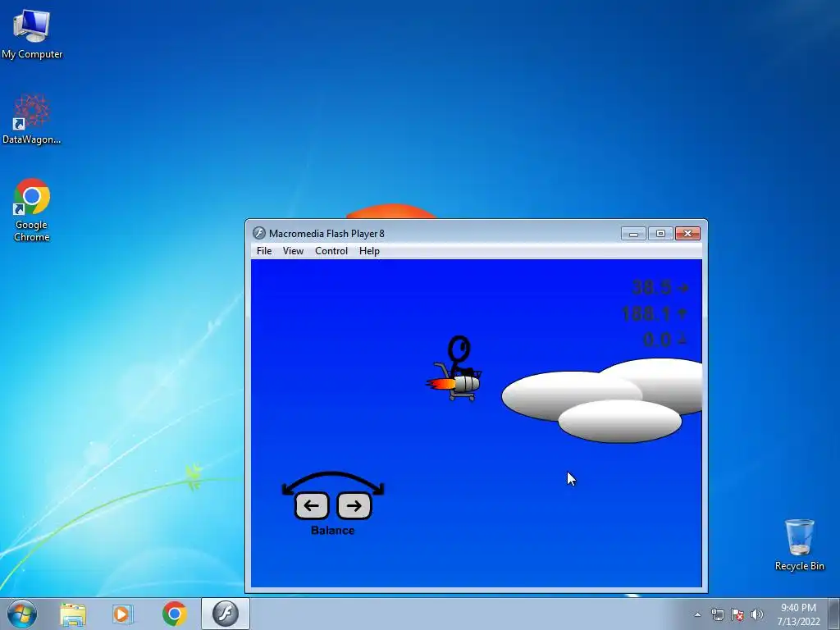Minimize the Macromedia Flash Player window

(633, 233)
